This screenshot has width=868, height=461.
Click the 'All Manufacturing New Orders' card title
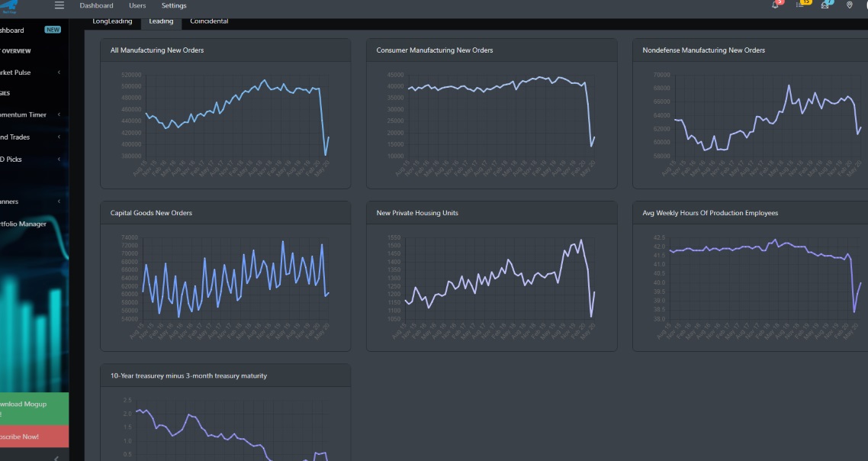click(x=157, y=50)
